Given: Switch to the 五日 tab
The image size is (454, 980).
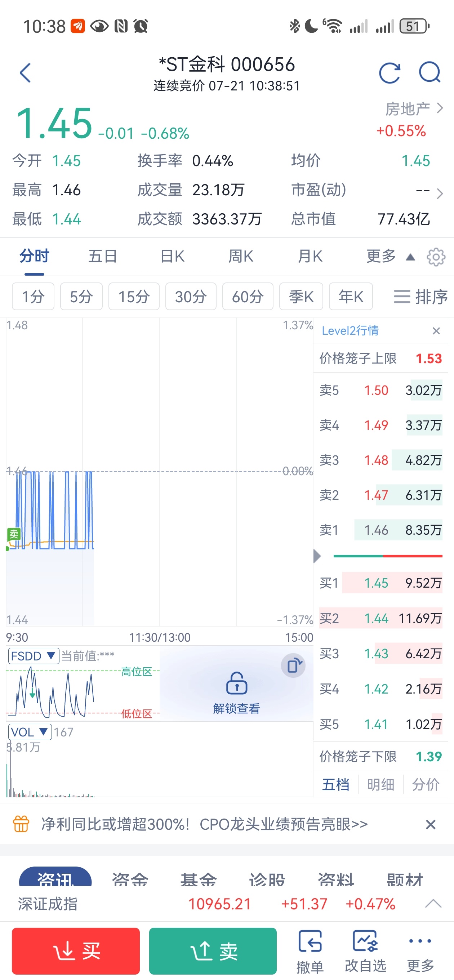Looking at the screenshot, I should (x=103, y=256).
